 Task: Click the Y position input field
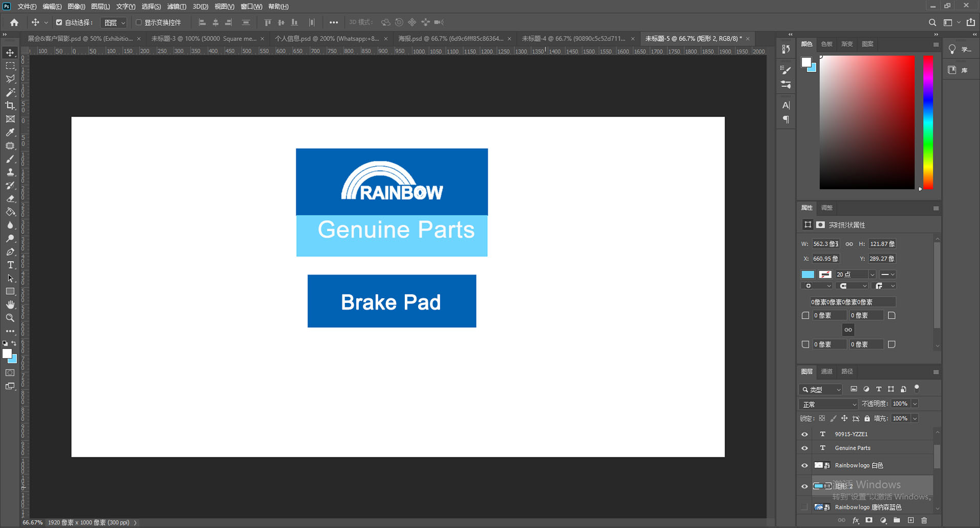tap(882, 259)
